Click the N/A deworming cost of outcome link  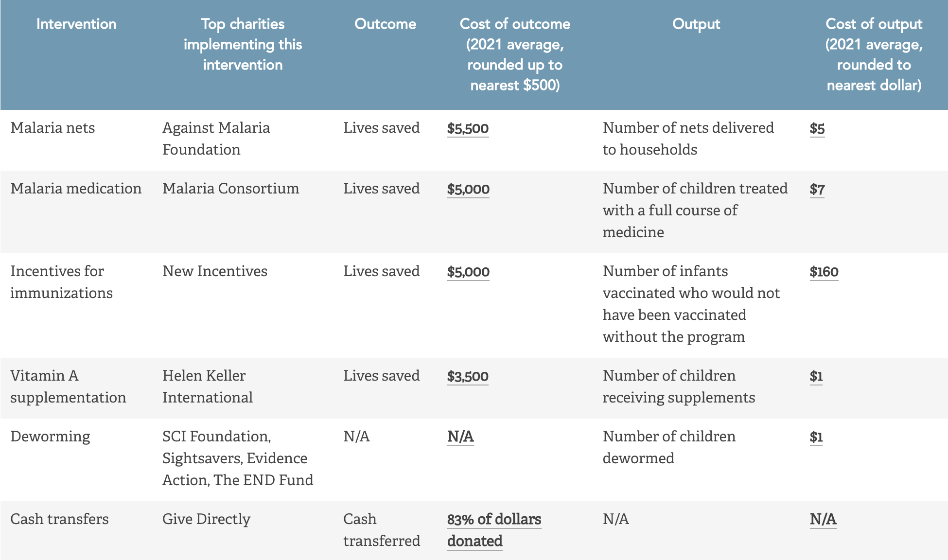(x=460, y=437)
